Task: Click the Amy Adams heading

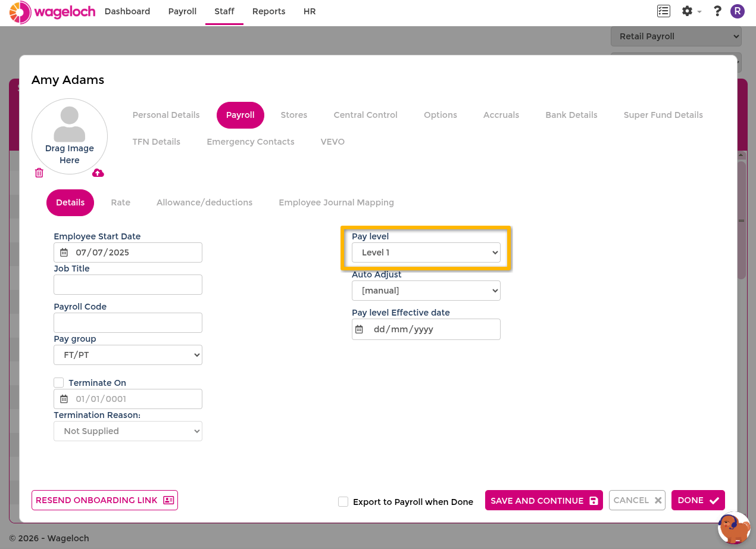Action: coord(68,80)
